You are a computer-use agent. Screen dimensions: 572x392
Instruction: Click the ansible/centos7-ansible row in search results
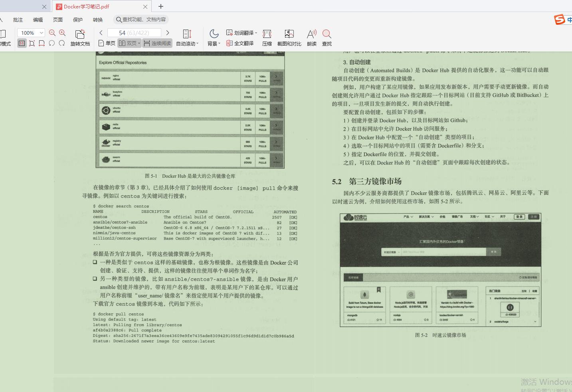coord(195,223)
